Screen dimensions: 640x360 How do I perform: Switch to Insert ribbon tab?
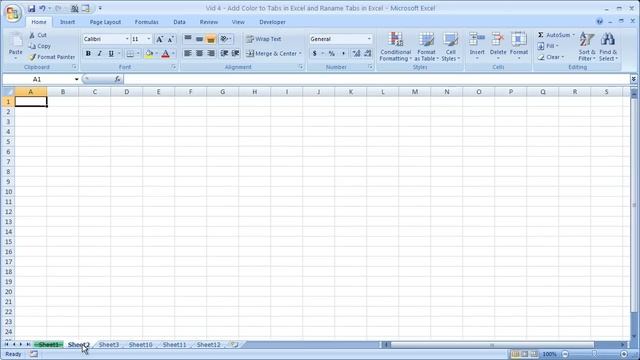coord(67,22)
